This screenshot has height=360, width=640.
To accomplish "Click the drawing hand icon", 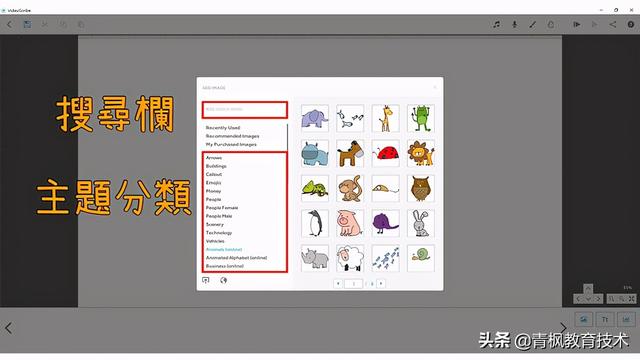I will point(551,24).
